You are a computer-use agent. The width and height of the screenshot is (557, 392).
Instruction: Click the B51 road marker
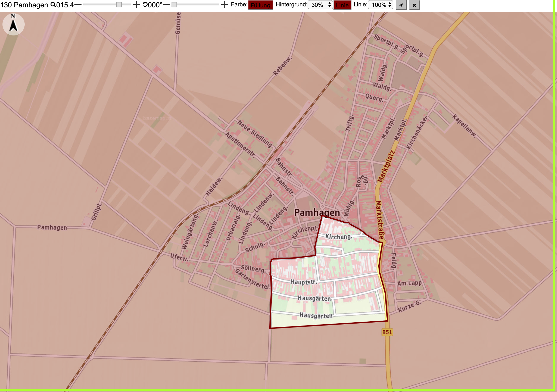point(387,332)
